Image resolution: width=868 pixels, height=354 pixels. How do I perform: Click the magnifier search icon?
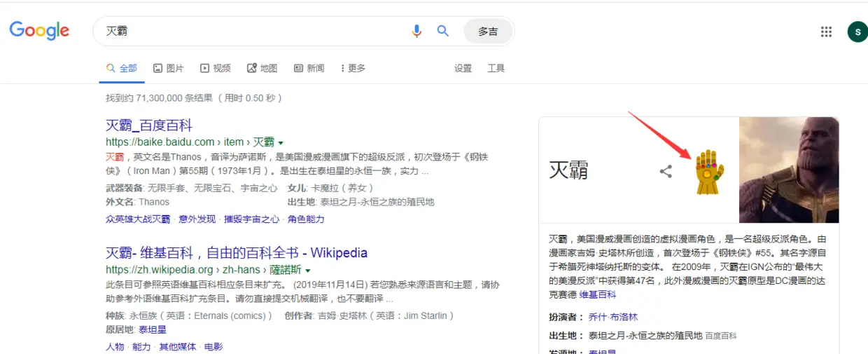click(442, 31)
